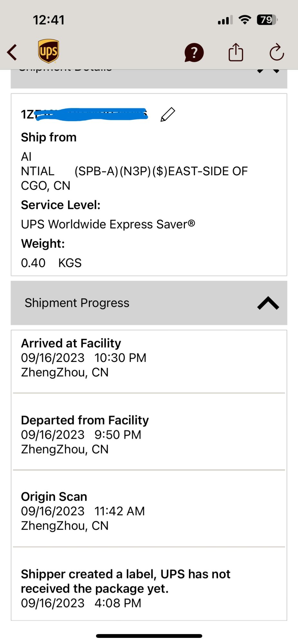Tap the 12:41 clock in status bar
This screenshot has height=644, width=298.
[49, 20]
